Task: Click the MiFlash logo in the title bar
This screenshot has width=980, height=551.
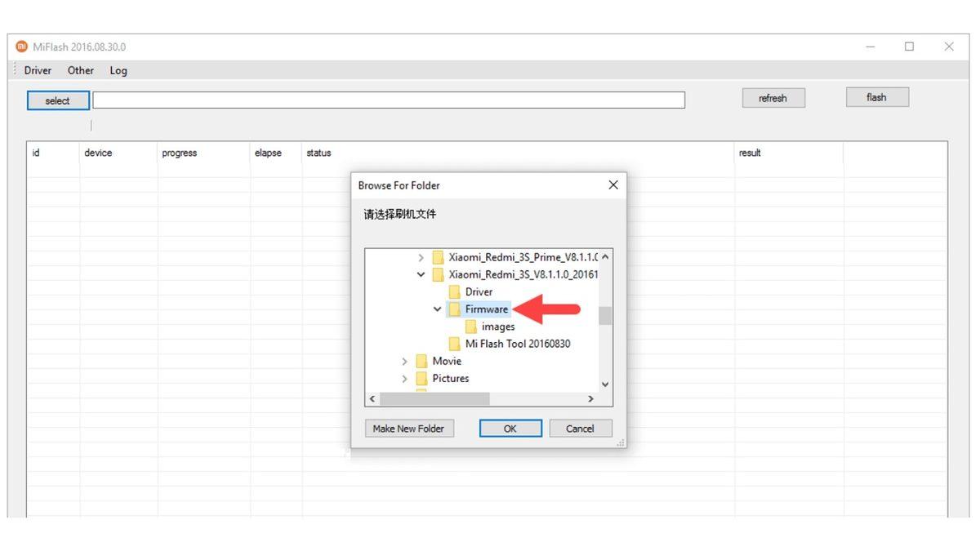Action: point(22,47)
